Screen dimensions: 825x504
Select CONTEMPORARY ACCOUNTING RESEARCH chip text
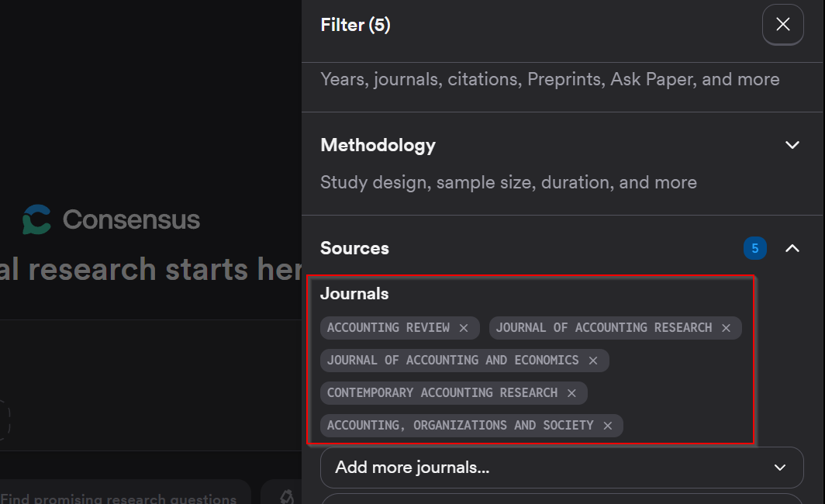tap(443, 393)
